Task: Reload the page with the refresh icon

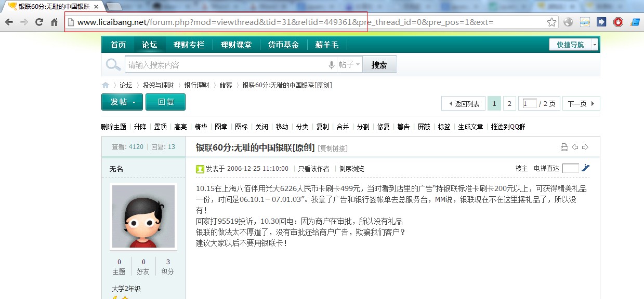Action: click(39, 22)
